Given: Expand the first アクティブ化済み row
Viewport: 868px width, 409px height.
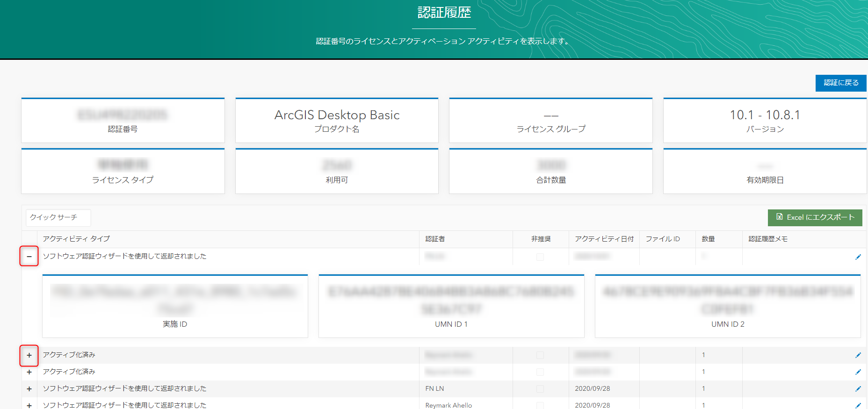Looking at the screenshot, I should pyautogui.click(x=29, y=355).
